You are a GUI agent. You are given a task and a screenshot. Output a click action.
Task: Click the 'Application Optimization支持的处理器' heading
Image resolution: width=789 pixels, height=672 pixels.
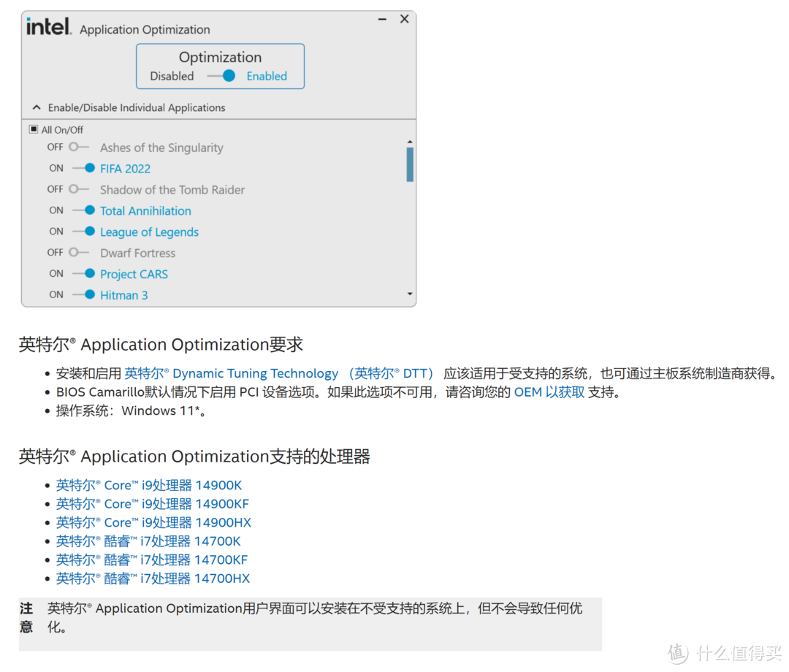pyautogui.click(x=195, y=457)
